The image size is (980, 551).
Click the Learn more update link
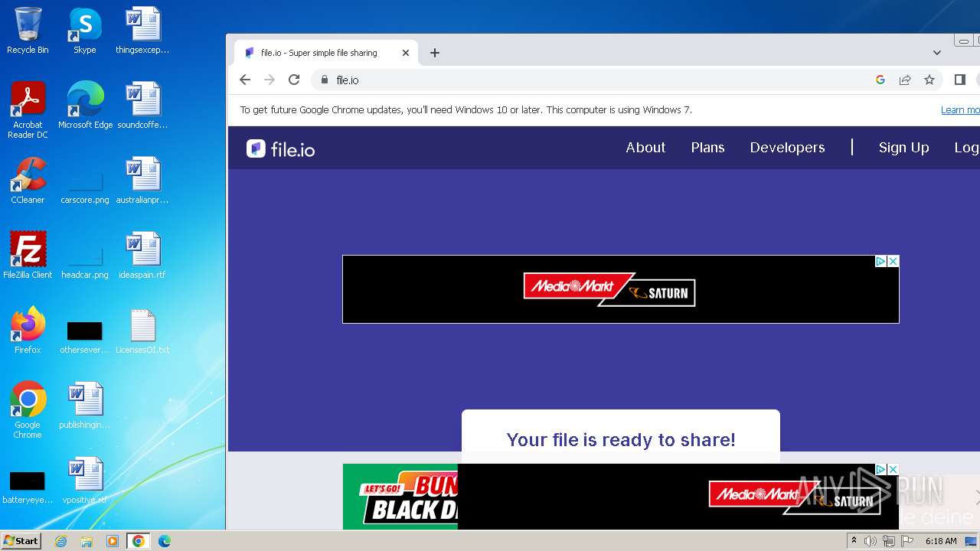(x=960, y=110)
